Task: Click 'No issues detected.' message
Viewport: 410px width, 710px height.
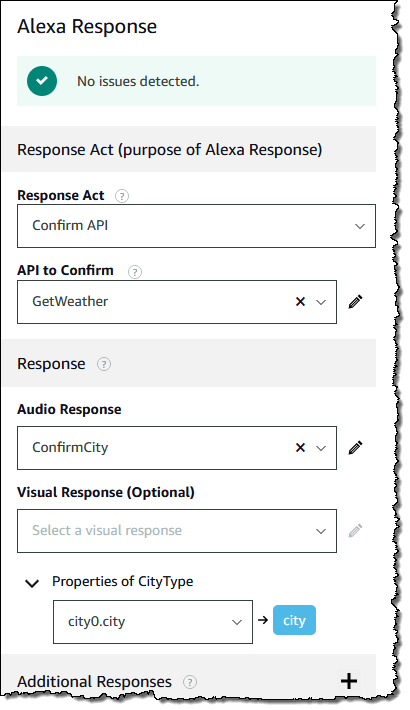Action: click(x=138, y=82)
